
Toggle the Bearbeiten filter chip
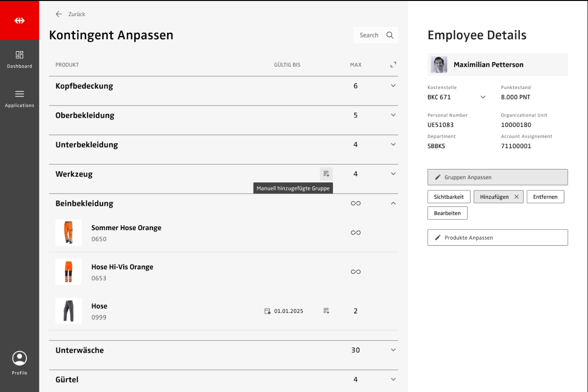tap(447, 213)
